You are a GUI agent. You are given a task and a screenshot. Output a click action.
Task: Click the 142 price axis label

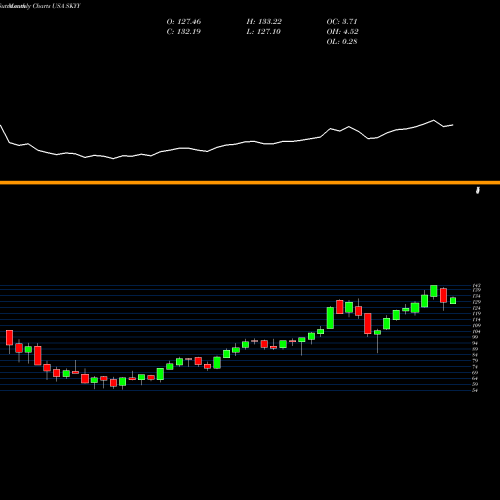[476, 286]
